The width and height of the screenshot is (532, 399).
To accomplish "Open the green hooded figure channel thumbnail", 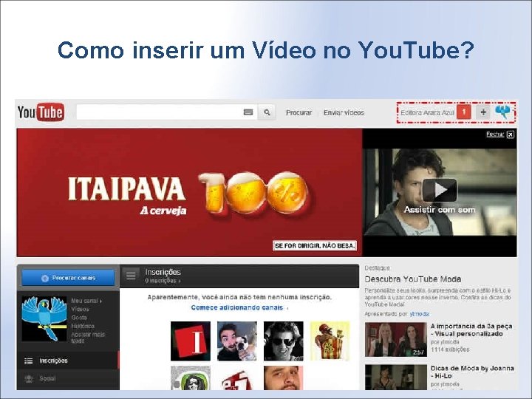I will pyautogui.click(x=191, y=378).
